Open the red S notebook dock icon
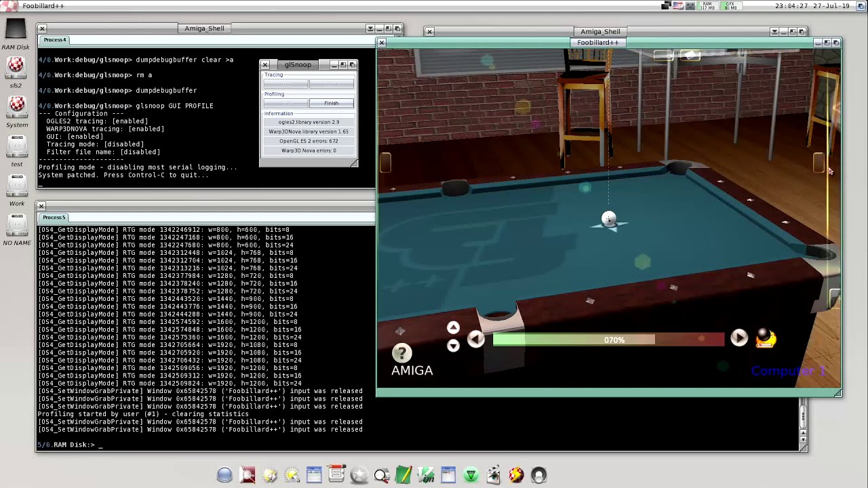868x488 pixels. (336, 474)
